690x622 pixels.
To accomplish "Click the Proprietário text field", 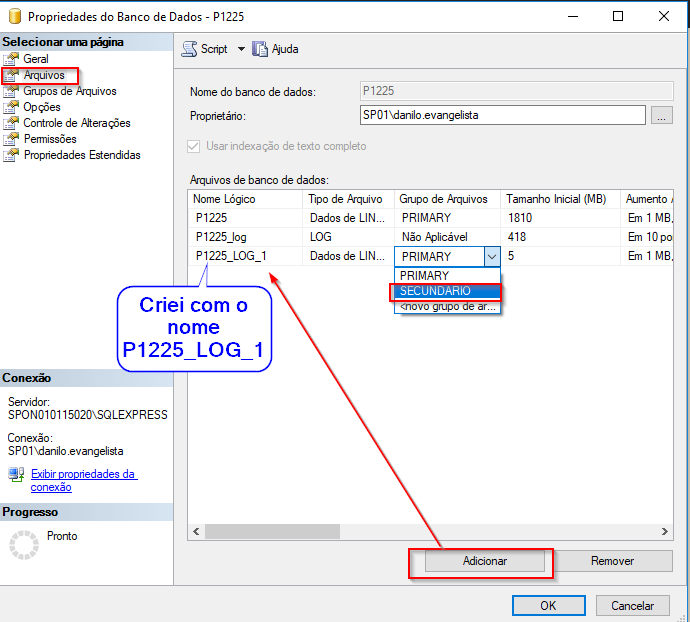I will point(503,115).
